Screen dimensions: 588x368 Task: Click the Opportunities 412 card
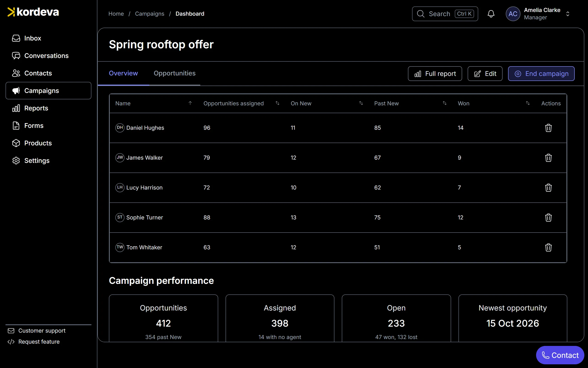[163, 318]
